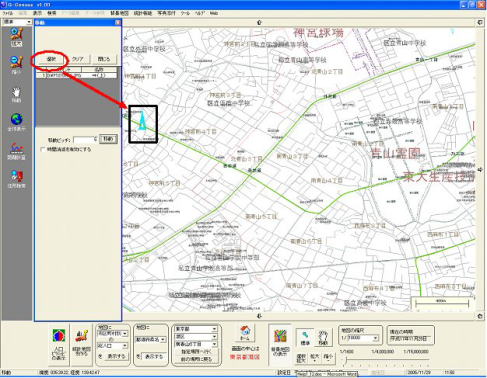Click the globe full-extent view icon

(16, 122)
